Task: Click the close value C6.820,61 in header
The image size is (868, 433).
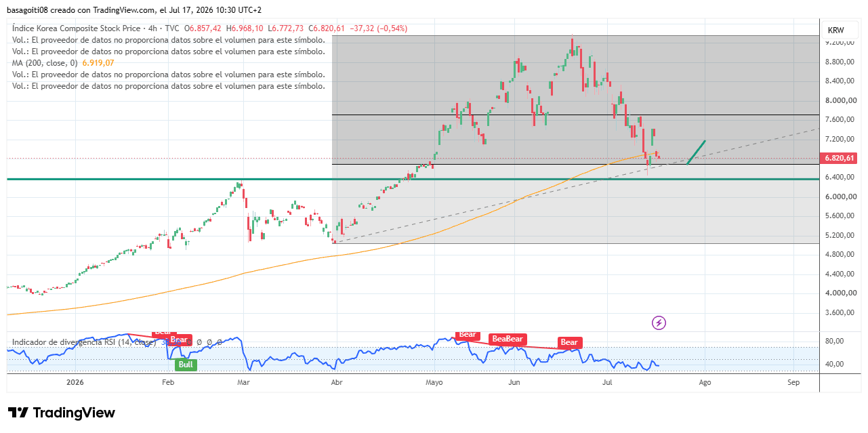Action: (x=327, y=28)
